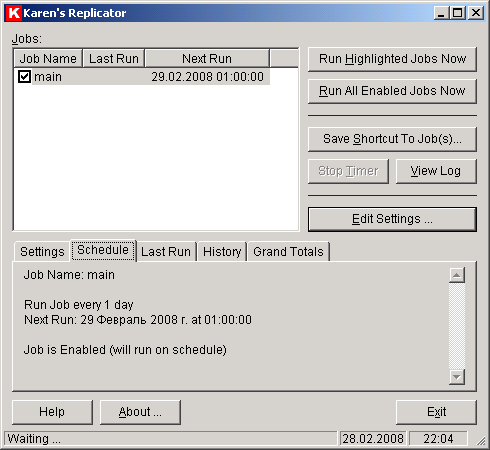Viewport: 490px width, 450px height.
Task: Click the Karen's Replicator K logo icon
Action: [x=14, y=13]
